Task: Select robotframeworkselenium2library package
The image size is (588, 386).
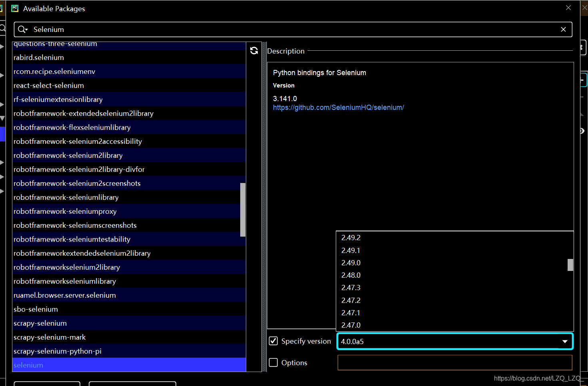Action: pyautogui.click(x=129, y=267)
